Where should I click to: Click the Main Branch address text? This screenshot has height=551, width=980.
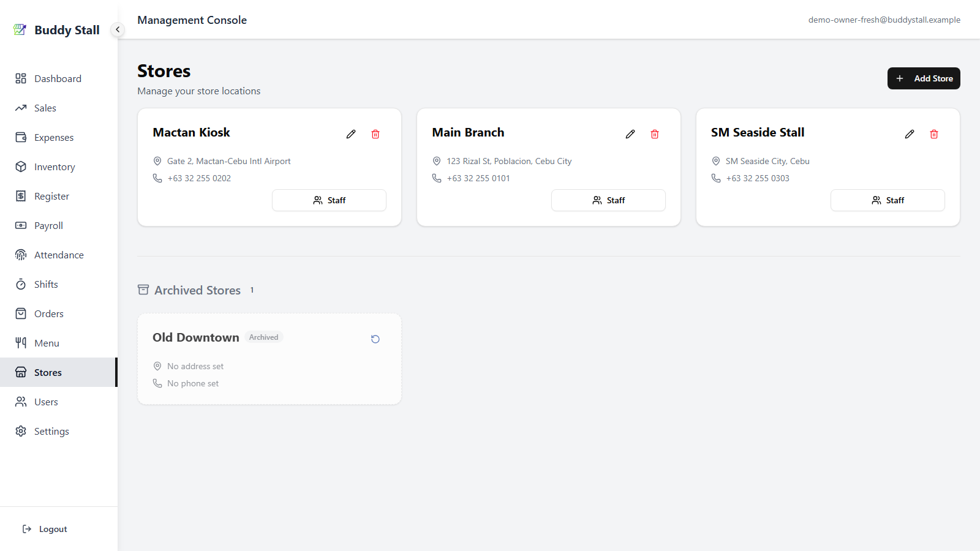509,161
